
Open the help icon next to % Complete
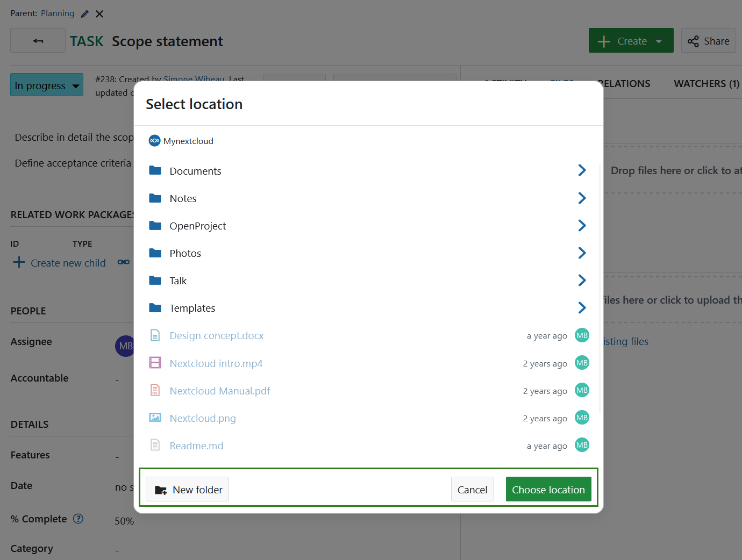(x=78, y=519)
